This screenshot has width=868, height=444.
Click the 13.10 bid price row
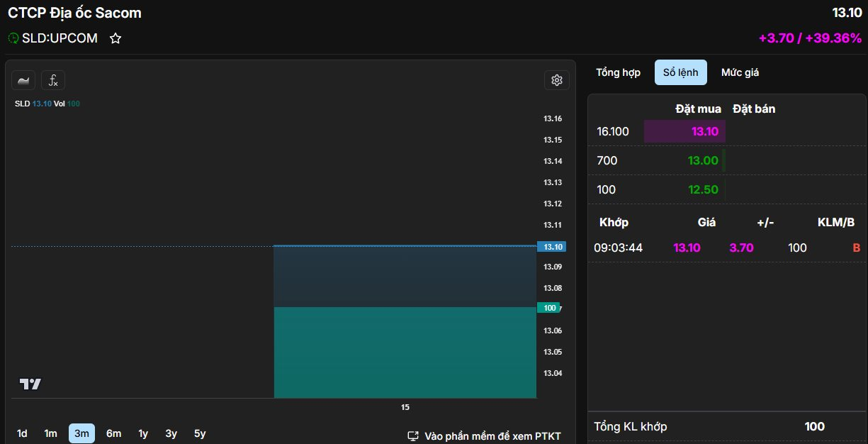704,131
